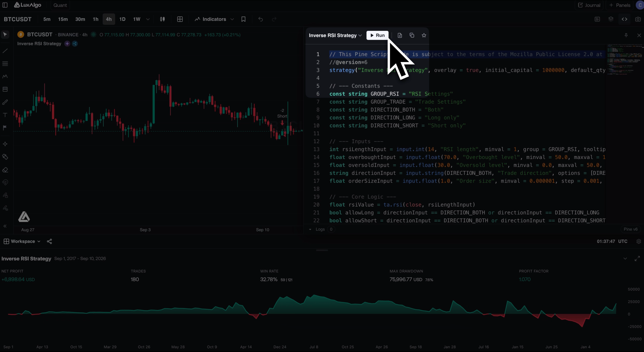The image size is (644, 352).
Task: Select the text tool in left sidebar
Action: pyautogui.click(x=5, y=115)
